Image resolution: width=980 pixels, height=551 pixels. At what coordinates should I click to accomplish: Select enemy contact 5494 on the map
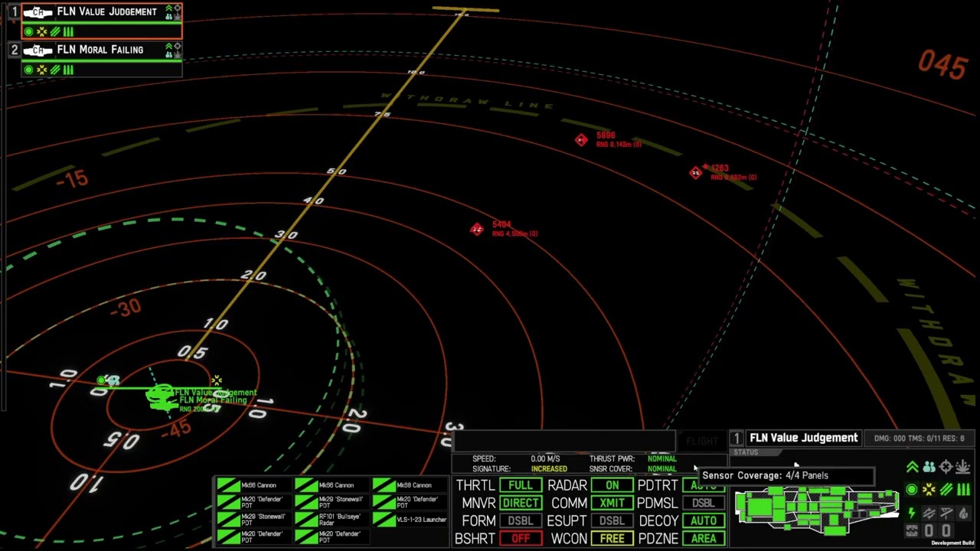coord(476,230)
